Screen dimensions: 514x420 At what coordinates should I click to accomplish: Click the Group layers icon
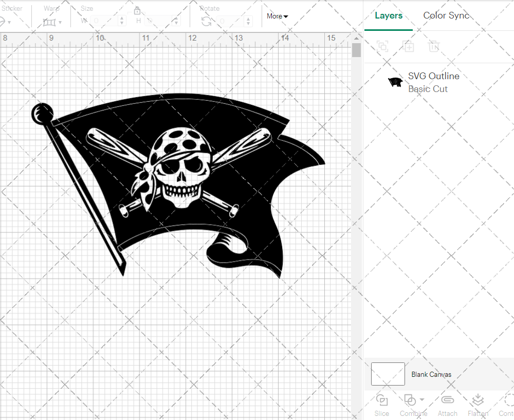point(382,46)
